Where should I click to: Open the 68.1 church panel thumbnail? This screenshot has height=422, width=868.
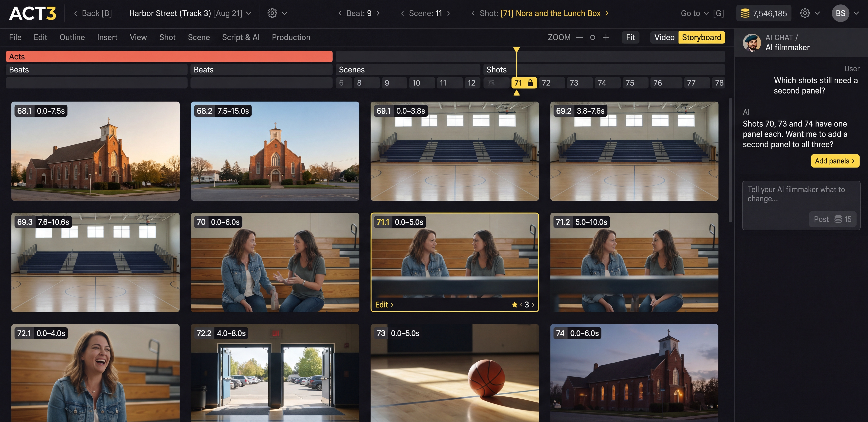pyautogui.click(x=95, y=151)
